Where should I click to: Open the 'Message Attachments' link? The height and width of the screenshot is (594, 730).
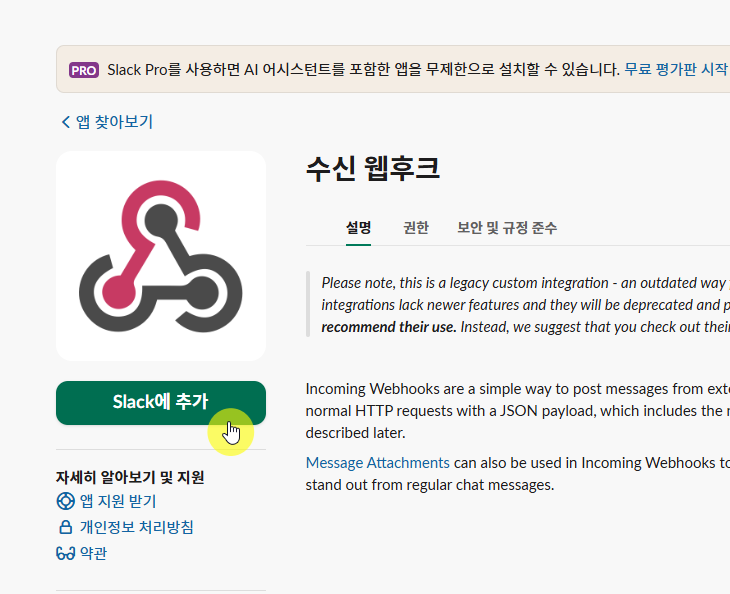tap(378, 463)
